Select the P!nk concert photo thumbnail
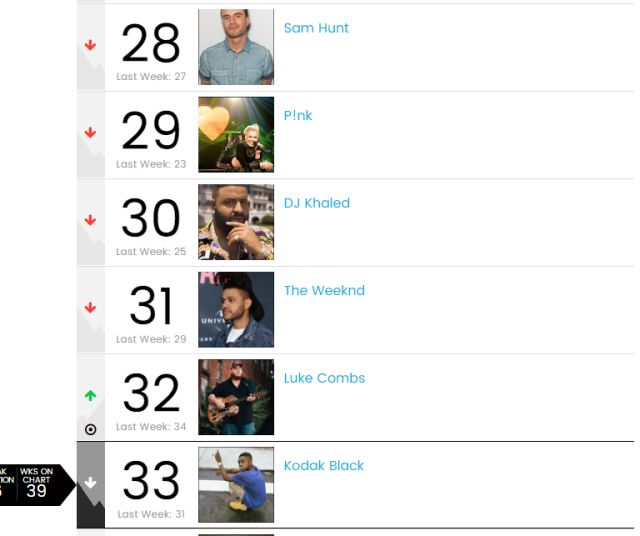Image resolution: width=640 pixels, height=536 pixels. [x=236, y=134]
